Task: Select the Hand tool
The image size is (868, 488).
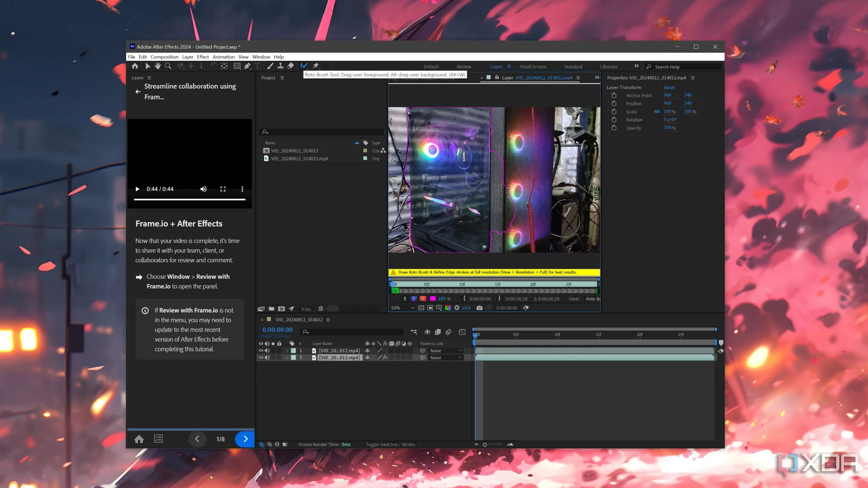Action: click(158, 66)
